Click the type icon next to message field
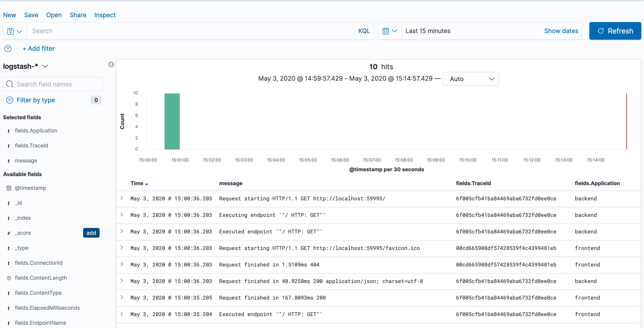The height and width of the screenshot is (328, 644). [9, 161]
